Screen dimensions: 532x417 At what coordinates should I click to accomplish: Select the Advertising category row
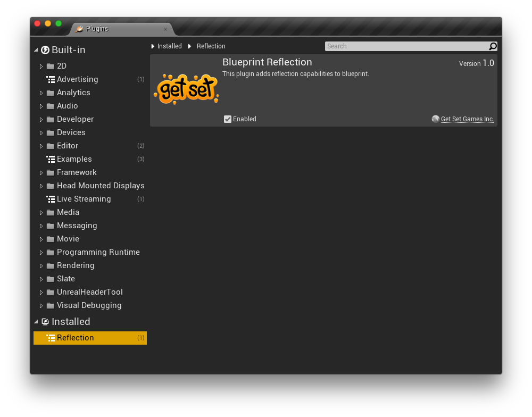click(x=90, y=79)
